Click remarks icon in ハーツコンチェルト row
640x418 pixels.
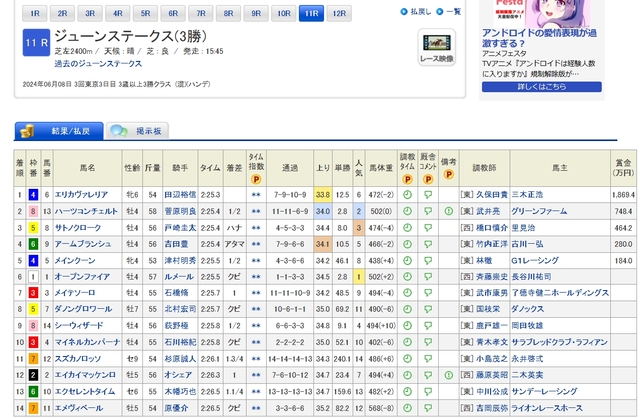tap(451, 212)
